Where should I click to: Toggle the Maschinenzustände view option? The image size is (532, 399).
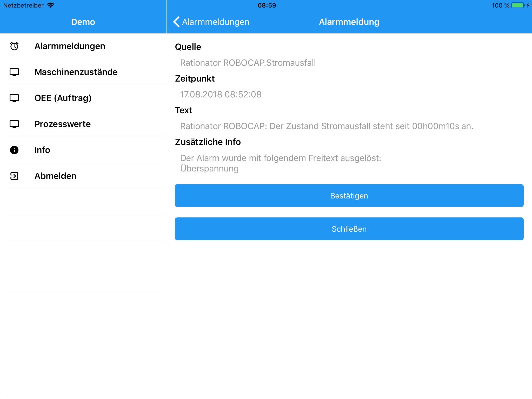coord(83,72)
